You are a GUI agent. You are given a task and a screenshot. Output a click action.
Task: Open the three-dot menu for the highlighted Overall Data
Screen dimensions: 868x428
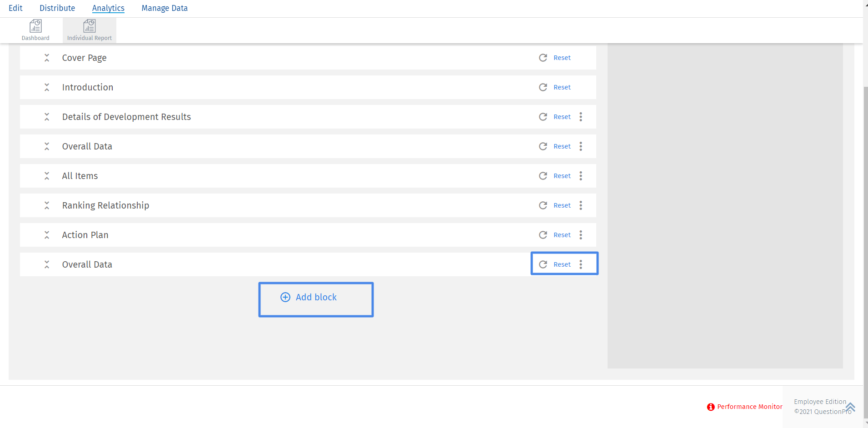click(580, 264)
